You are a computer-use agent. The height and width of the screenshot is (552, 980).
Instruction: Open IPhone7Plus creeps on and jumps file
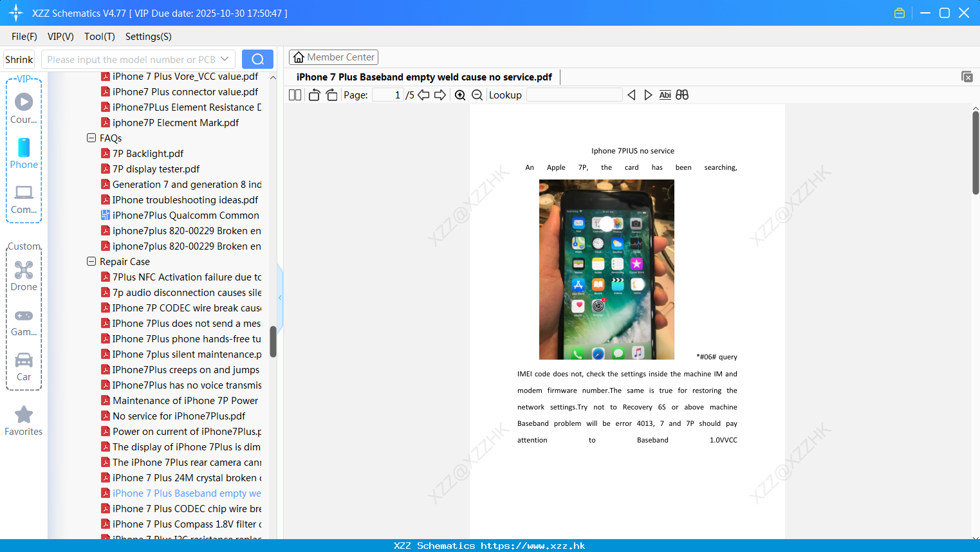coord(180,370)
